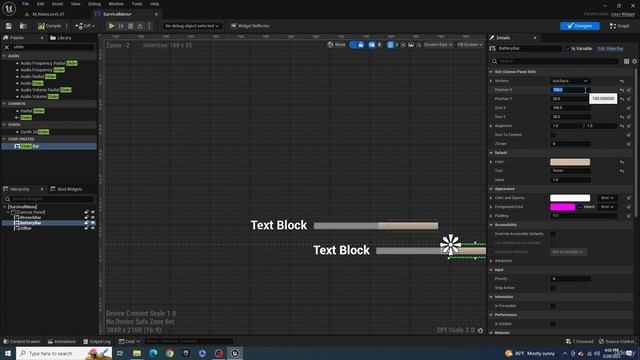Open the Animations panel

pyautogui.click(x=62, y=341)
